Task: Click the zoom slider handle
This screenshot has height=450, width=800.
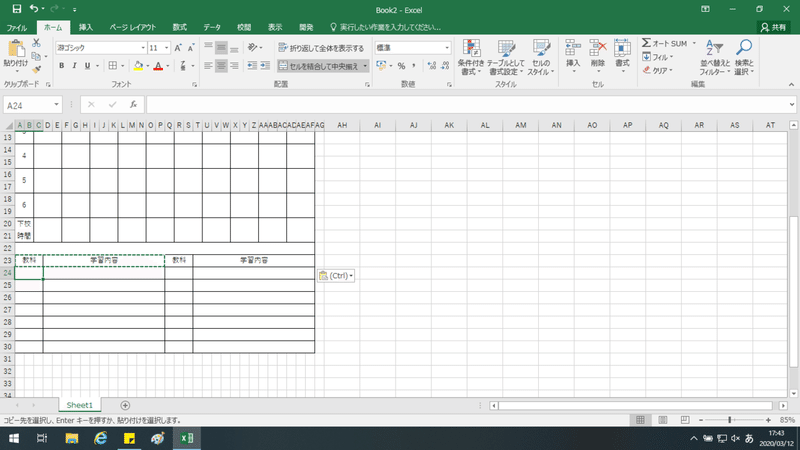Action: pos(730,420)
